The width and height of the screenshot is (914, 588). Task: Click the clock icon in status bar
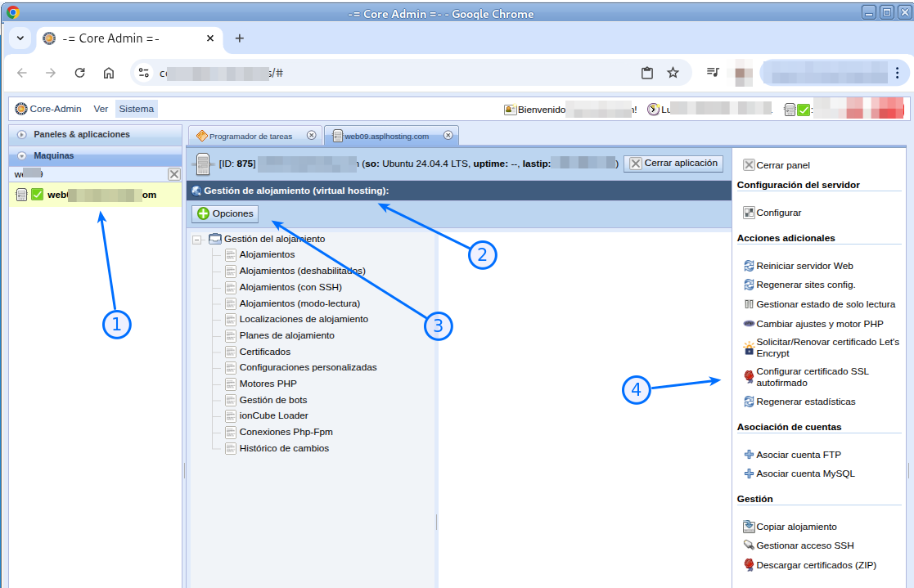coord(654,110)
